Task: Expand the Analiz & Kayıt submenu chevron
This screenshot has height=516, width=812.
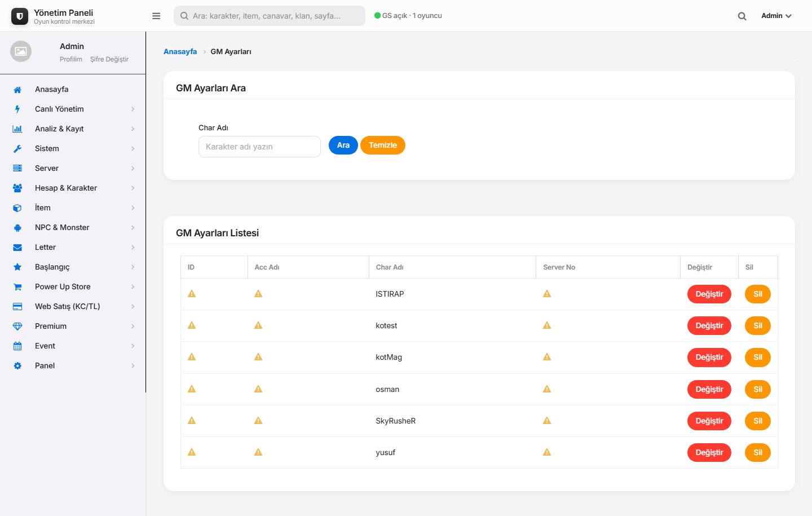Action: [x=133, y=129]
